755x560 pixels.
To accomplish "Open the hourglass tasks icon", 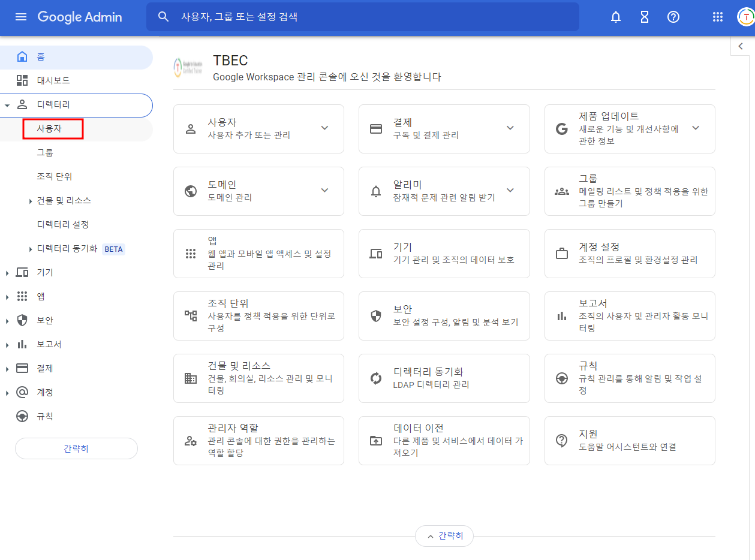I will pos(645,17).
